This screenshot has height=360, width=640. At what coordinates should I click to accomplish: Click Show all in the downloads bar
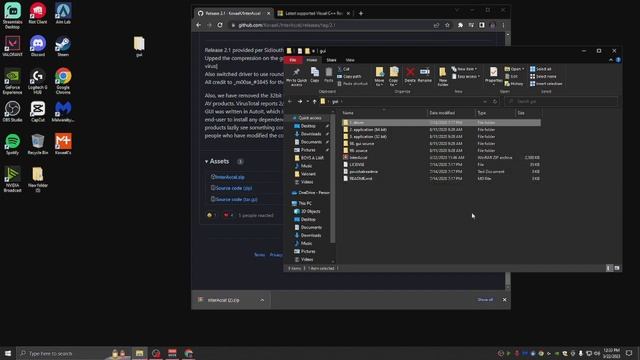[x=485, y=300]
